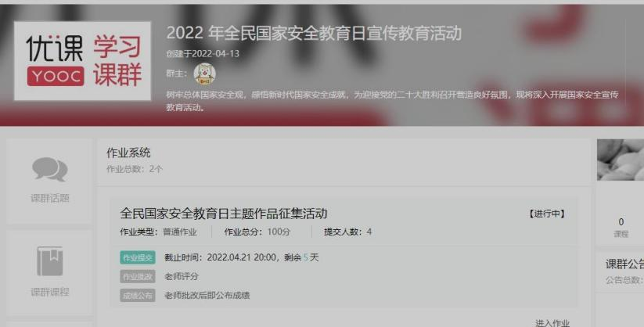
Task: Open the 课群课程 book icon
Action: pos(50,261)
